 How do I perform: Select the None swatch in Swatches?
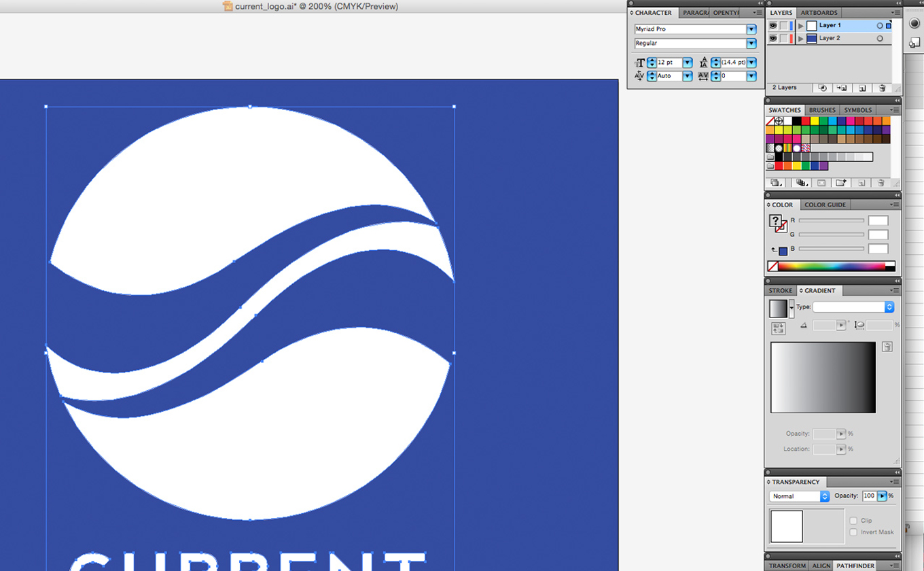tap(770, 121)
